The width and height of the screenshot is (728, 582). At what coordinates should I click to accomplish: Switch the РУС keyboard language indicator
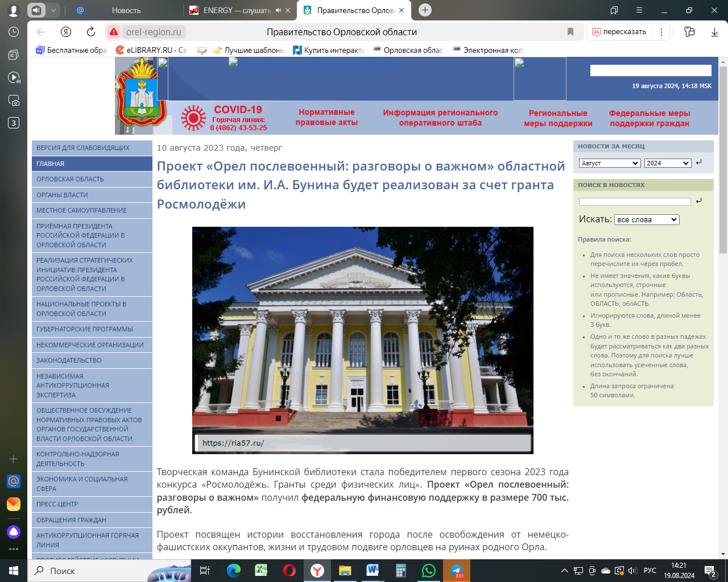pyautogui.click(x=650, y=571)
